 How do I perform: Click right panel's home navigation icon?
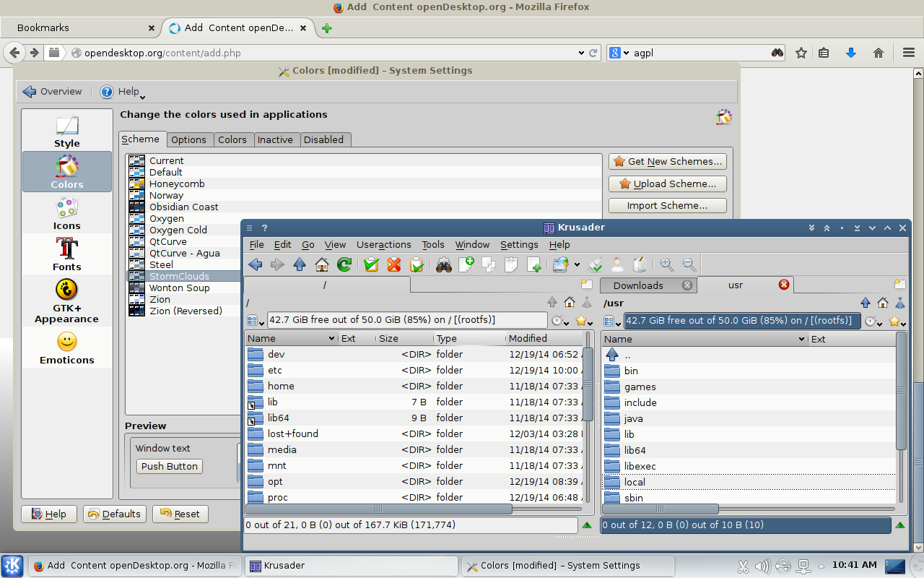(883, 303)
